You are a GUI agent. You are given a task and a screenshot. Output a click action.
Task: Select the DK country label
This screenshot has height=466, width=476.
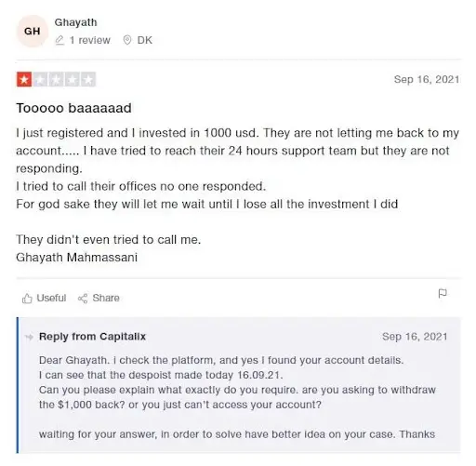pos(145,40)
